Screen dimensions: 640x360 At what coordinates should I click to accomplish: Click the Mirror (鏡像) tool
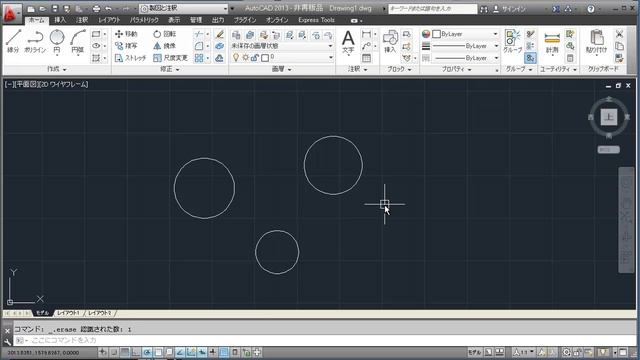tap(164, 46)
